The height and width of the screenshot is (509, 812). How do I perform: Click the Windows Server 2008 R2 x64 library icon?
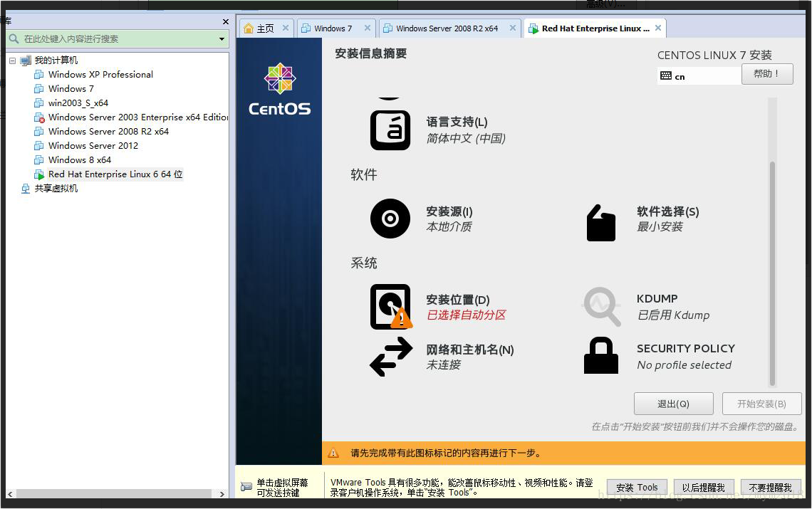(39, 132)
